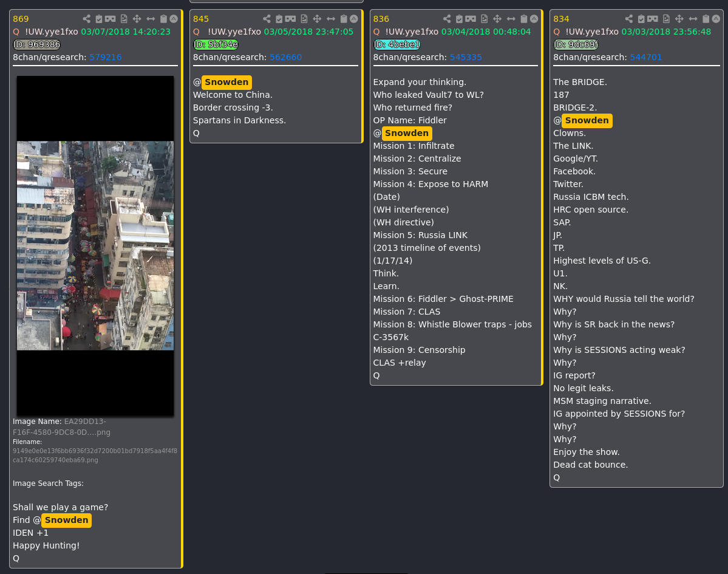Click the share icon on post 834
Image resolution: width=728 pixels, height=574 pixels.
(628, 19)
